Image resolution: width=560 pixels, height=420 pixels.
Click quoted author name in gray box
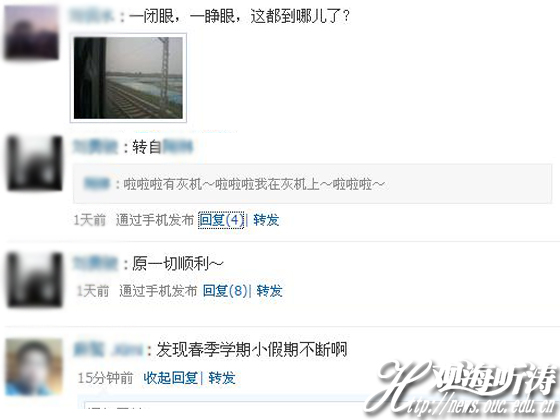pos(97,184)
